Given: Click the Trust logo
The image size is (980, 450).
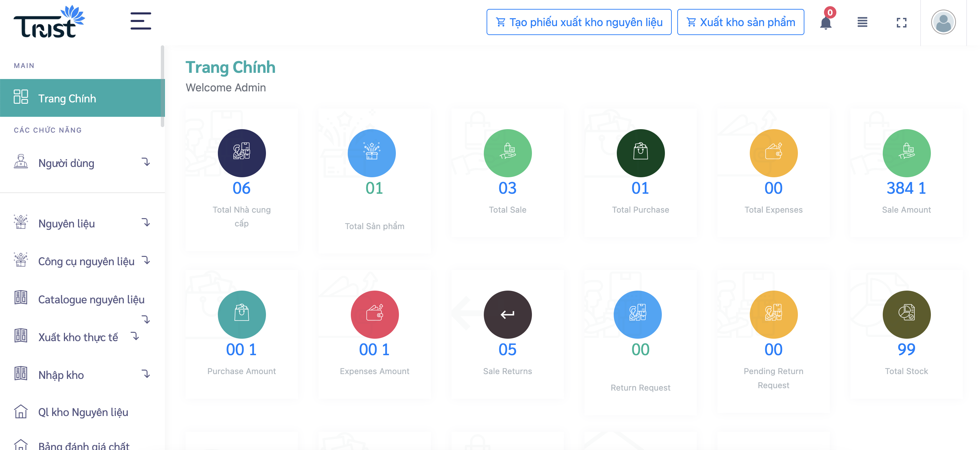Looking at the screenshot, I should [x=49, y=21].
